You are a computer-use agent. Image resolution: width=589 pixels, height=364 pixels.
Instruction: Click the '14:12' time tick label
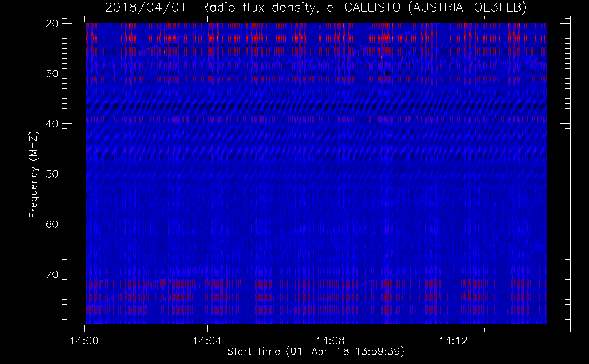(453, 341)
